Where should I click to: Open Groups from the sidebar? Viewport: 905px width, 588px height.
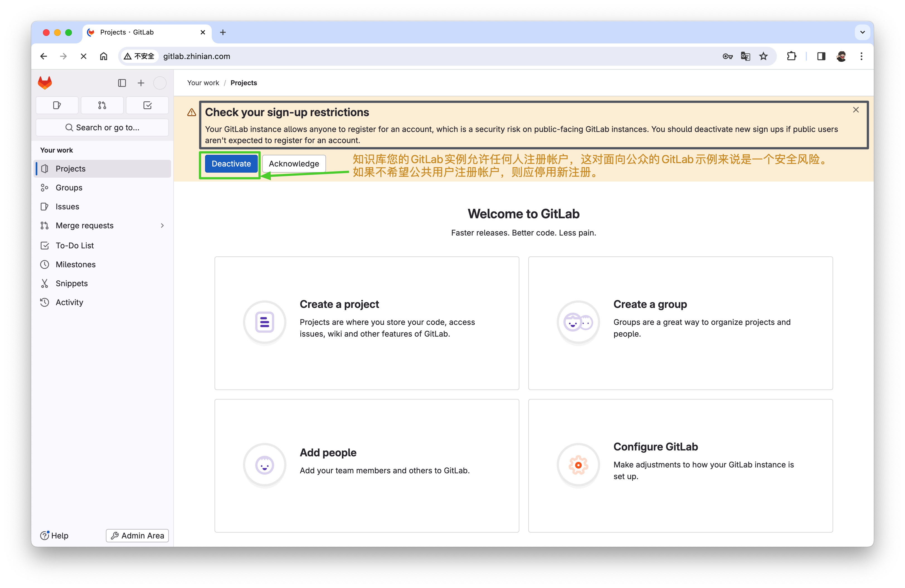(102, 187)
